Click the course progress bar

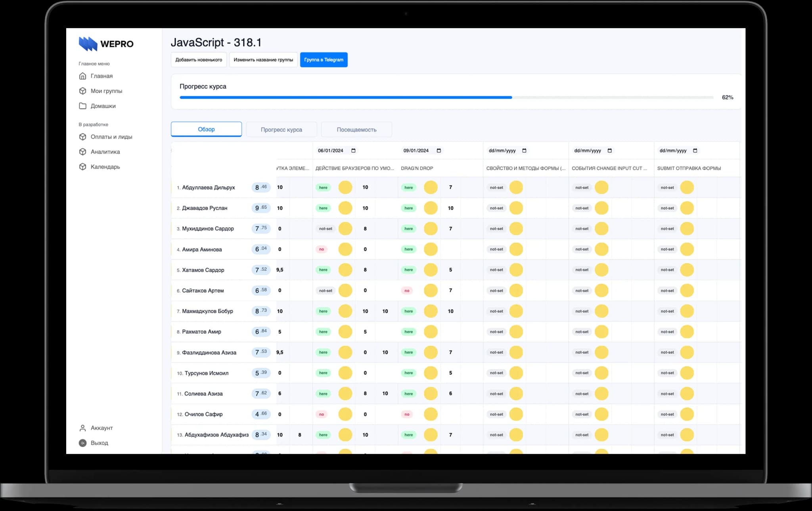446,98
